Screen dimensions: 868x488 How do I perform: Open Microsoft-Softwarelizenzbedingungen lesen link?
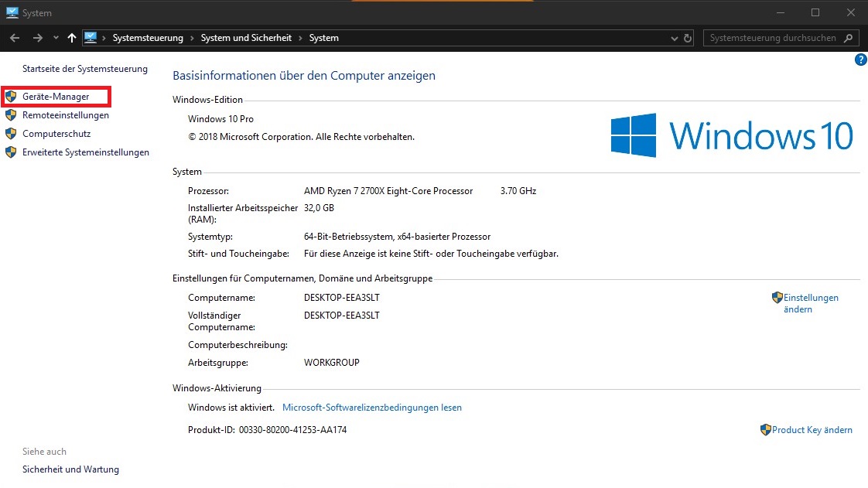372,408
